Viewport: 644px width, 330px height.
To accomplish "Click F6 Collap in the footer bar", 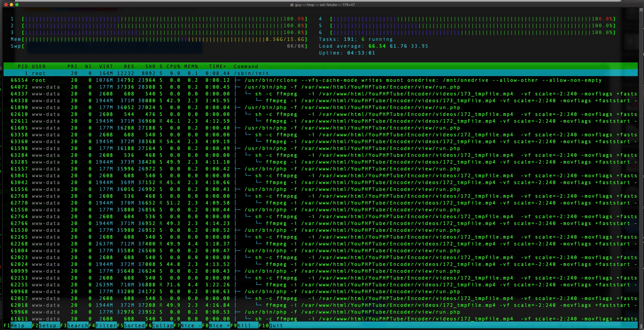I will point(159,325).
